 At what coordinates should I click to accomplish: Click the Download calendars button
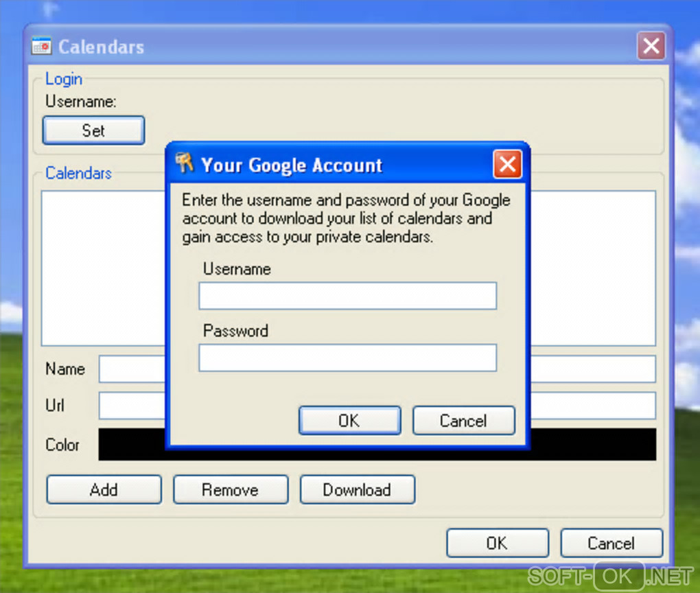358,489
